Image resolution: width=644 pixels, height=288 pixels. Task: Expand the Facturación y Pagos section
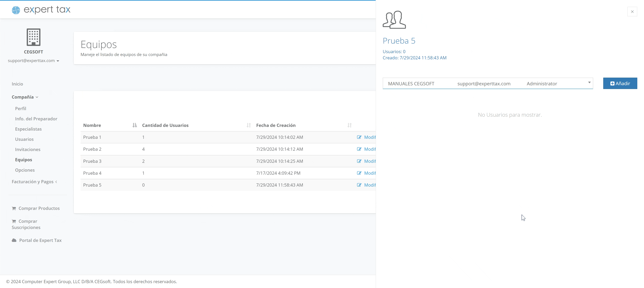[34, 182]
